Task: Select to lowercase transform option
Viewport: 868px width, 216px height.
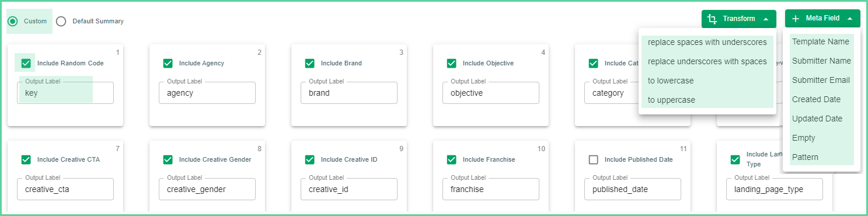Action: tap(707, 81)
